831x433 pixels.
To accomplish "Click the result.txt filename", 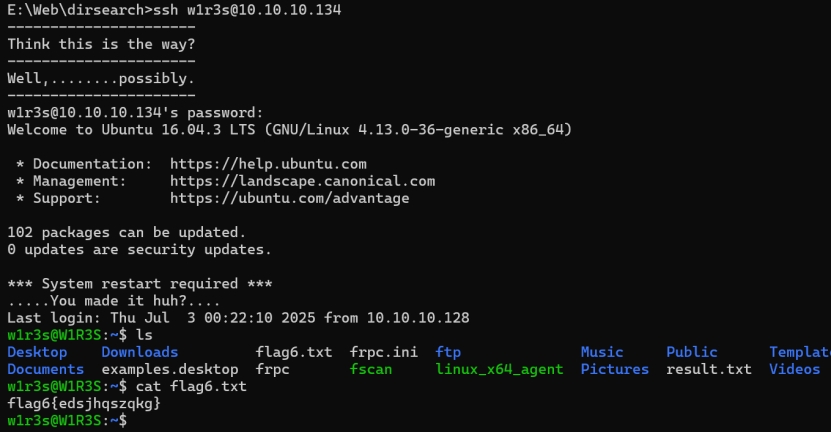I will tap(709, 369).
